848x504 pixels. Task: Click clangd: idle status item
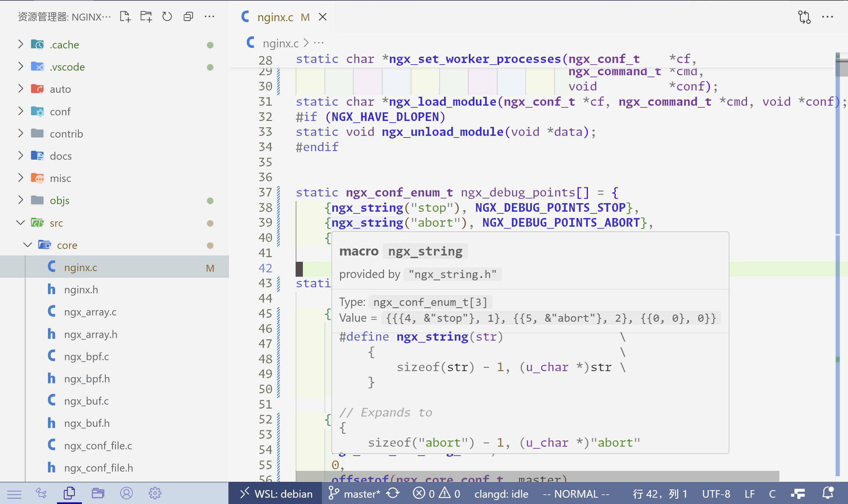[x=501, y=494]
